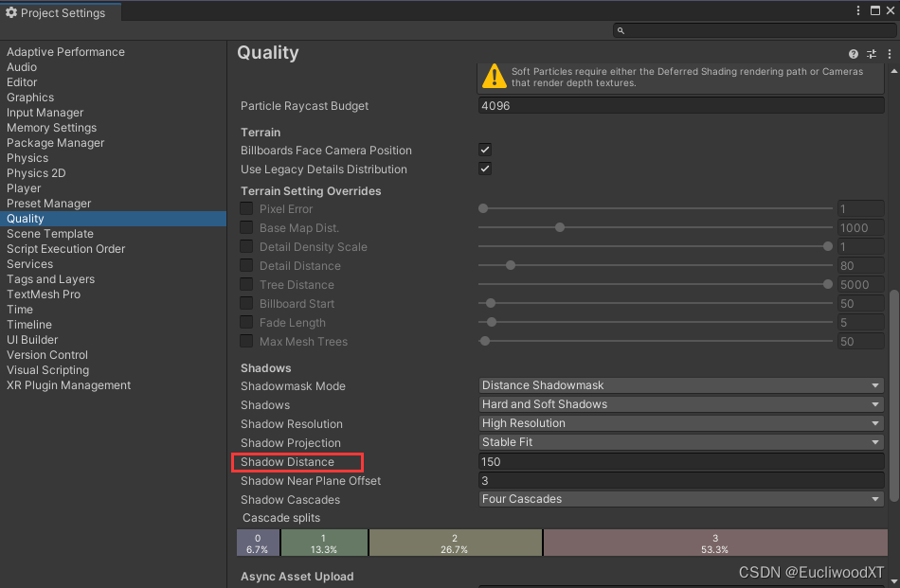Enable the Detail Density Scale override checkbox
This screenshot has width=900, height=588.
click(x=246, y=246)
